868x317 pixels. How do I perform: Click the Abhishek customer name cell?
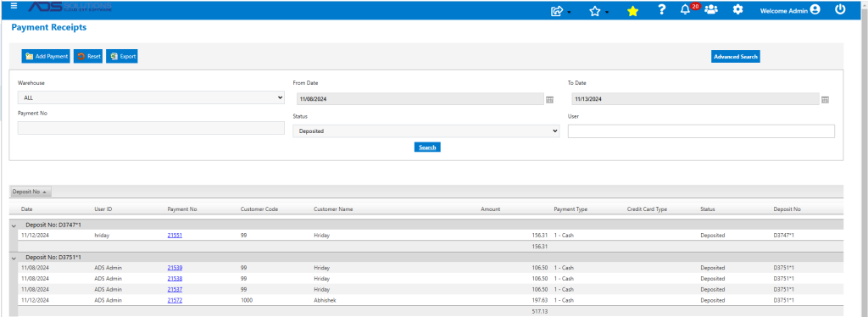tap(325, 300)
